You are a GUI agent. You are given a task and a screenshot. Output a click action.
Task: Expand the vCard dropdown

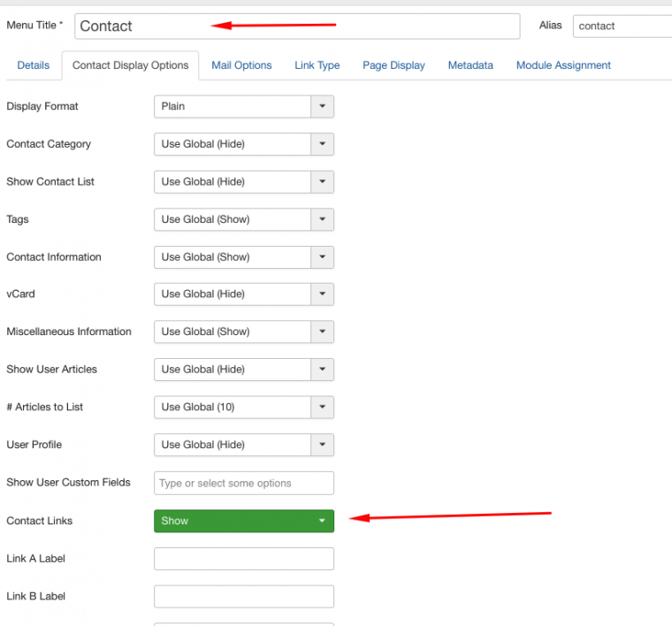[243, 294]
